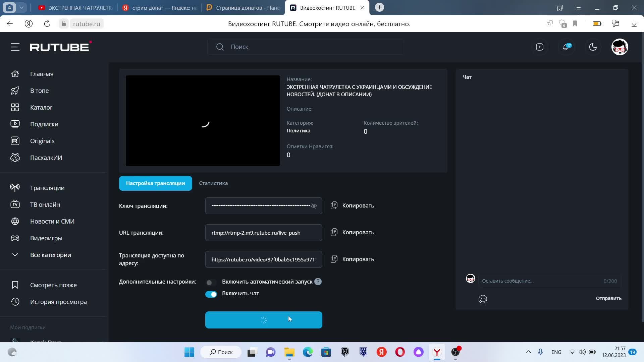The height and width of the screenshot is (362, 644).
Task: Switch to the Статистика tab
Action: (213, 183)
